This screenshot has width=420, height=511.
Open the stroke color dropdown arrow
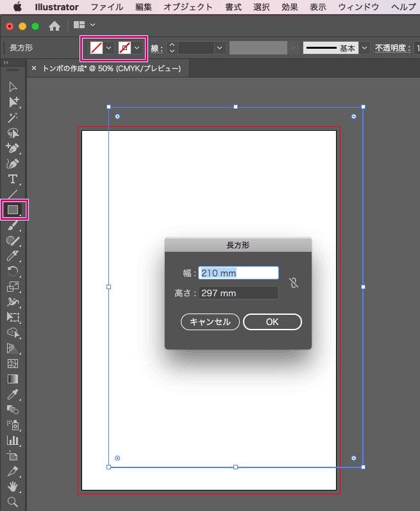[137, 48]
